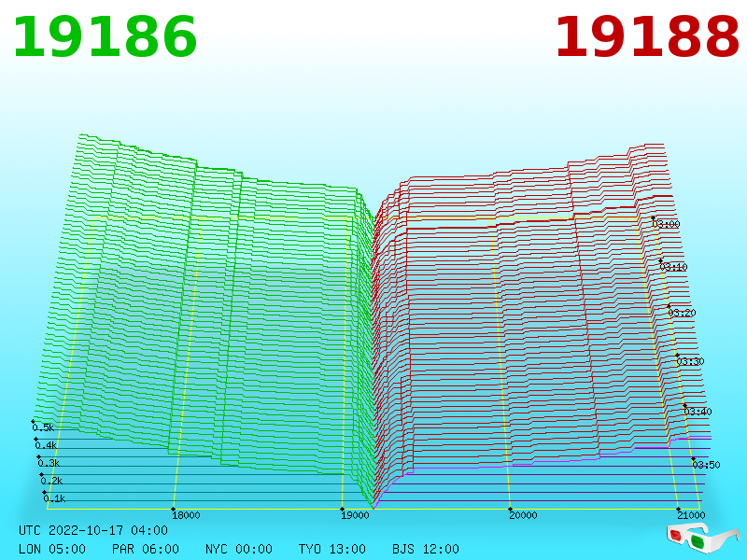
Task: Click the red ask price 19188
Action: click(647, 37)
